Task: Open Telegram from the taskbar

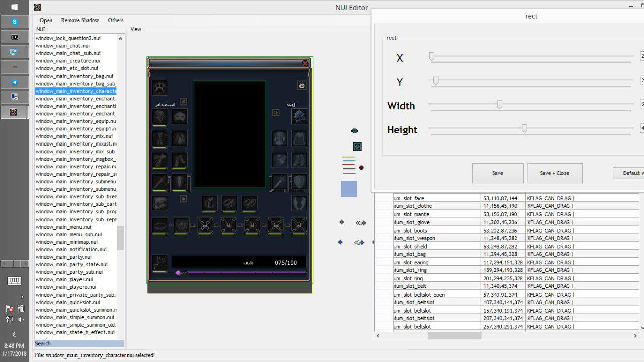Action: coord(14,82)
